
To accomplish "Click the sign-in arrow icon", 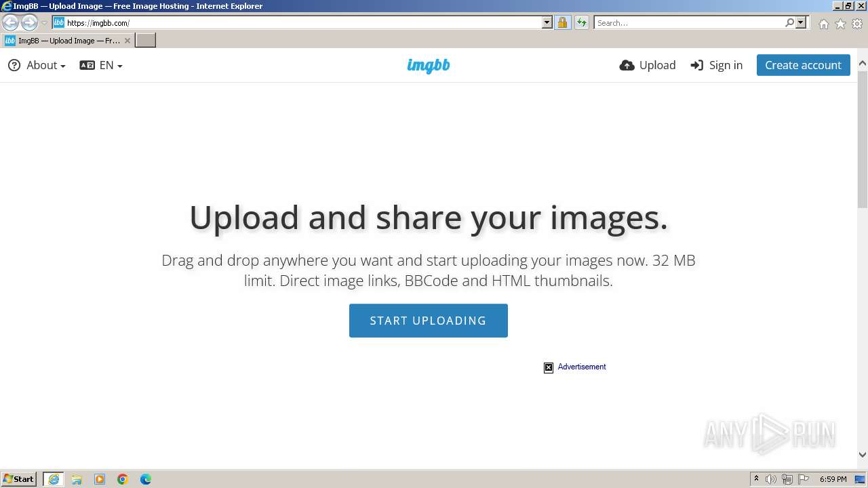I will [697, 65].
